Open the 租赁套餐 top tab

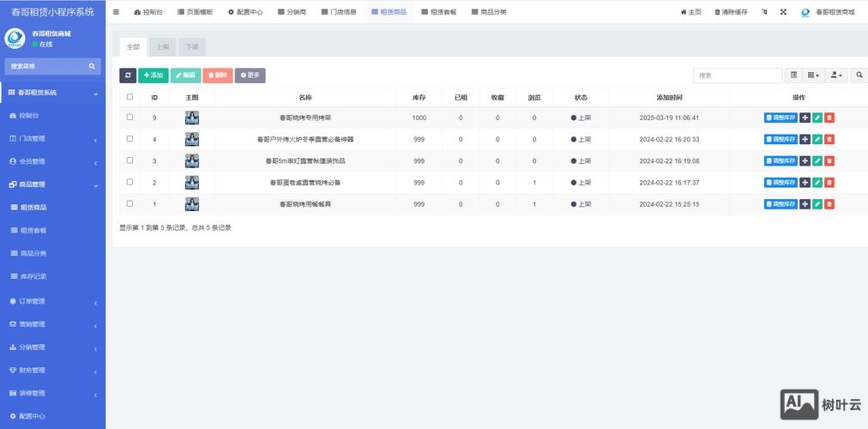(438, 12)
